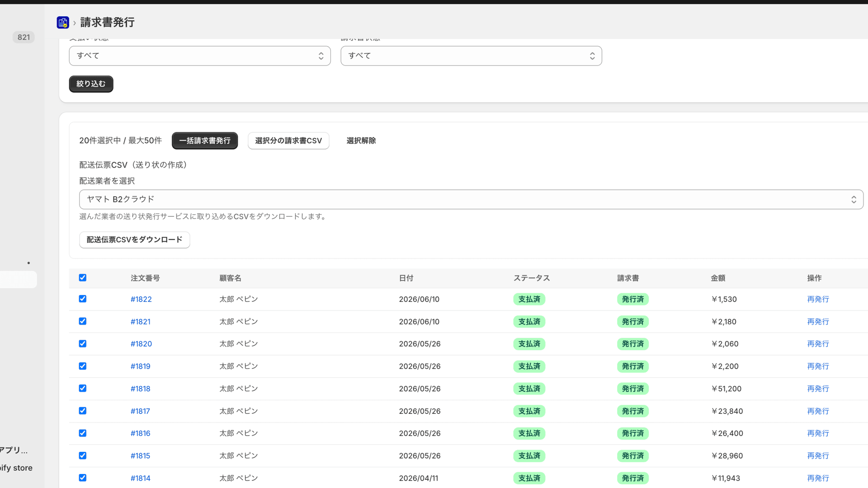Click the date 2026/04/11
Screen dimensions: 868x488
[419, 478]
